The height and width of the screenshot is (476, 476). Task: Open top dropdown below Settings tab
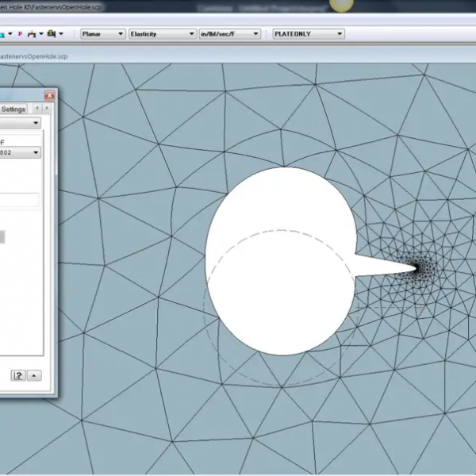point(20,123)
